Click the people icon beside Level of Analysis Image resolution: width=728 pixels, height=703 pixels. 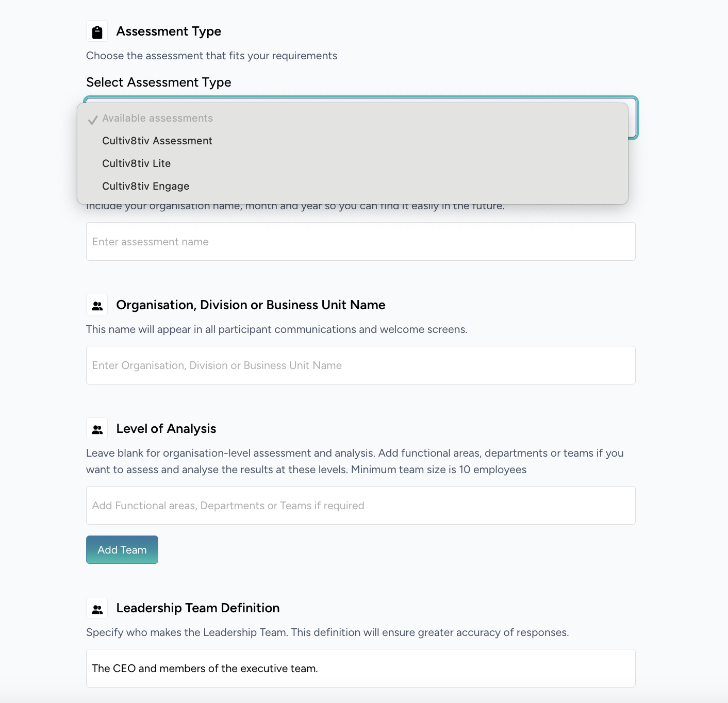coord(97,429)
